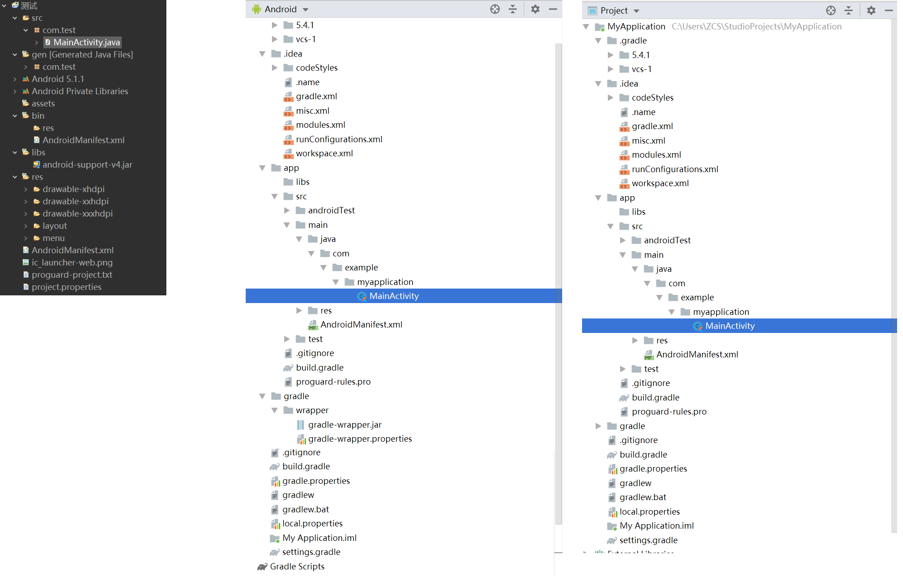The image size is (903, 588).
Task: Select .name file in Project panel
Action: 637,112
